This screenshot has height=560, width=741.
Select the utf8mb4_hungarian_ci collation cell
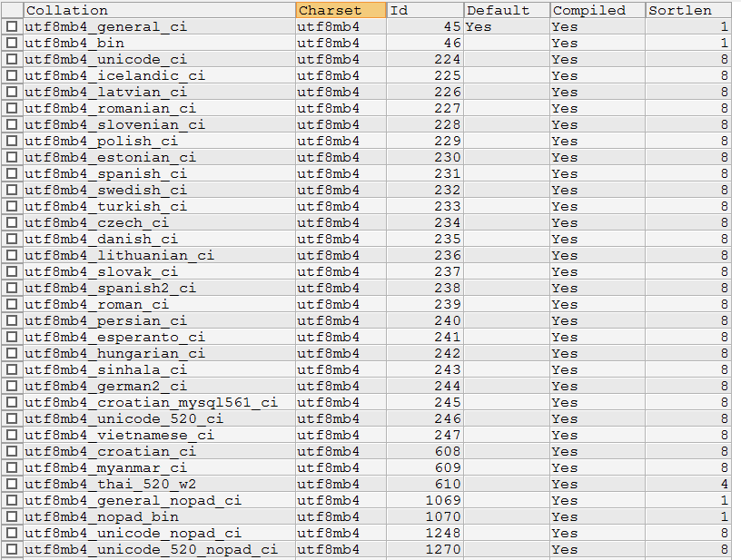click(x=114, y=354)
